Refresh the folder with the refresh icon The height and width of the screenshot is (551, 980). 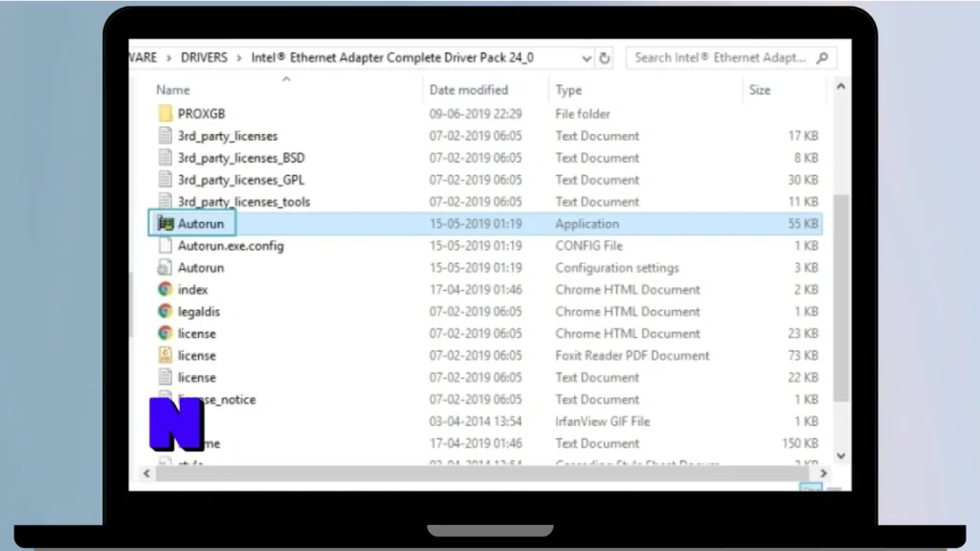605,58
